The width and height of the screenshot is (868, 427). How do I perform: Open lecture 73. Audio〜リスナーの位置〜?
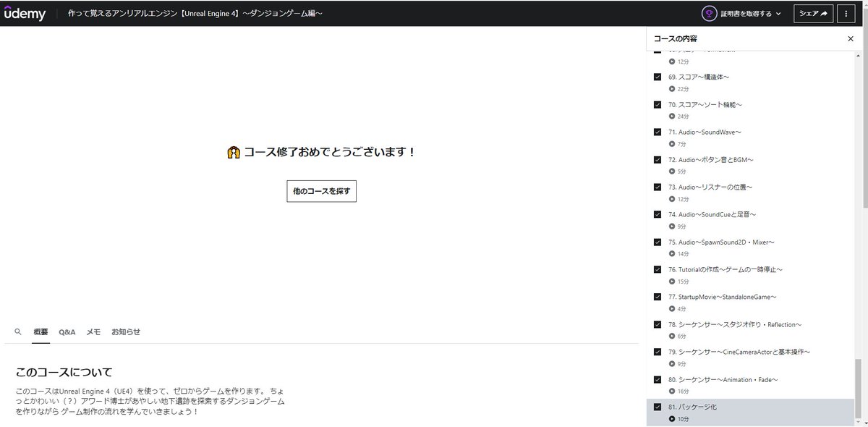[710, 187]
